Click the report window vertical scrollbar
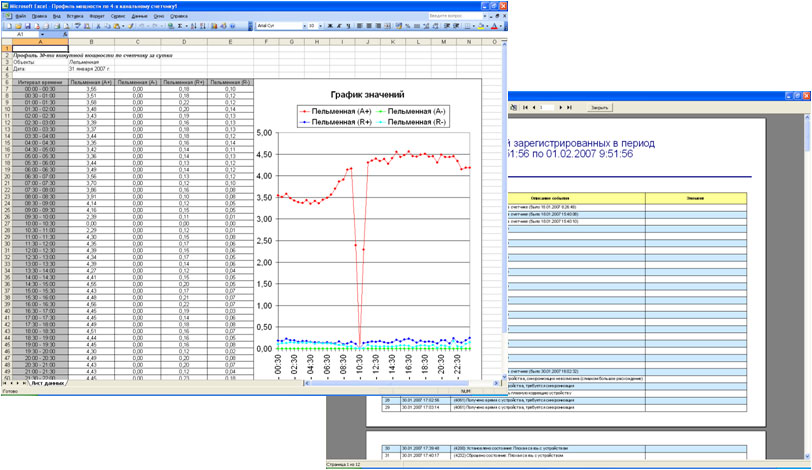The image size is (812, 470). pyautogui.click(x=807, y=287)
